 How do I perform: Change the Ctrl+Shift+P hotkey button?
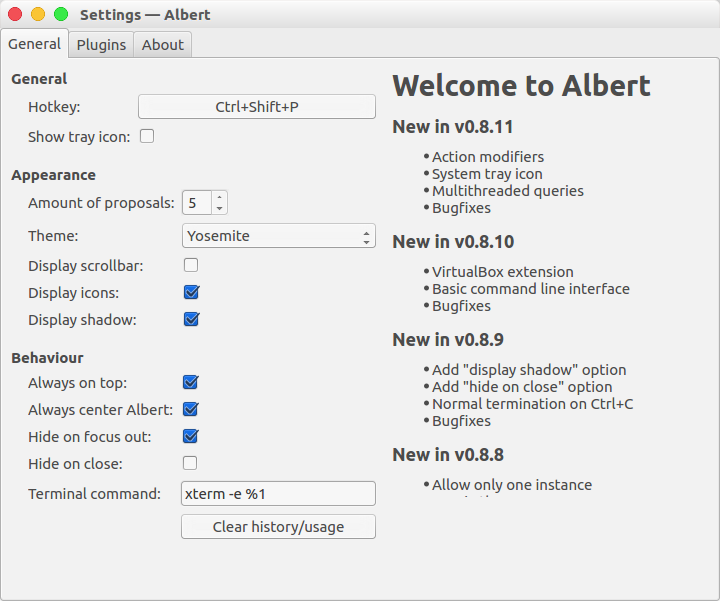(257, 107)
